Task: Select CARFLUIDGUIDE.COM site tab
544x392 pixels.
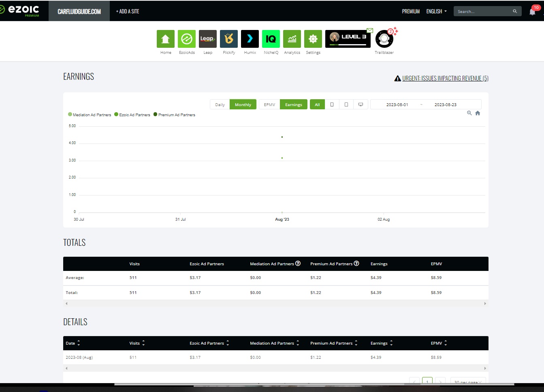Action: tap(79, 11)
